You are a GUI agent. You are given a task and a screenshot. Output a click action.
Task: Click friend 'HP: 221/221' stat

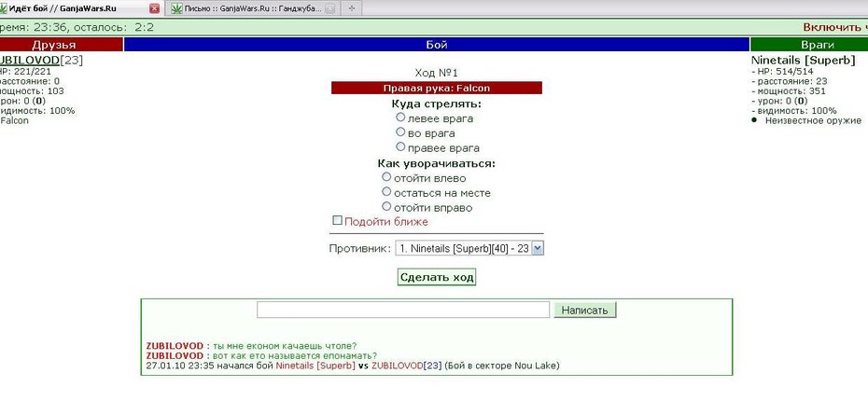pos(25,72)
